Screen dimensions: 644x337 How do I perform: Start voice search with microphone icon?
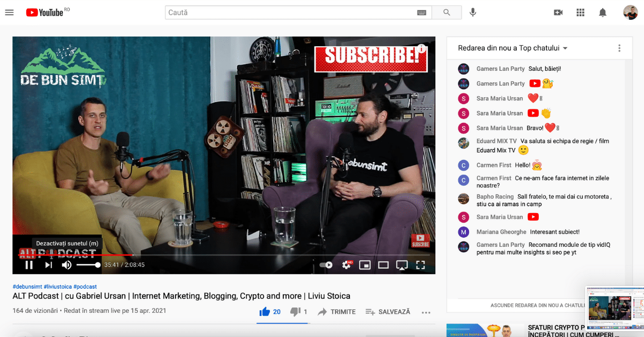473,12
